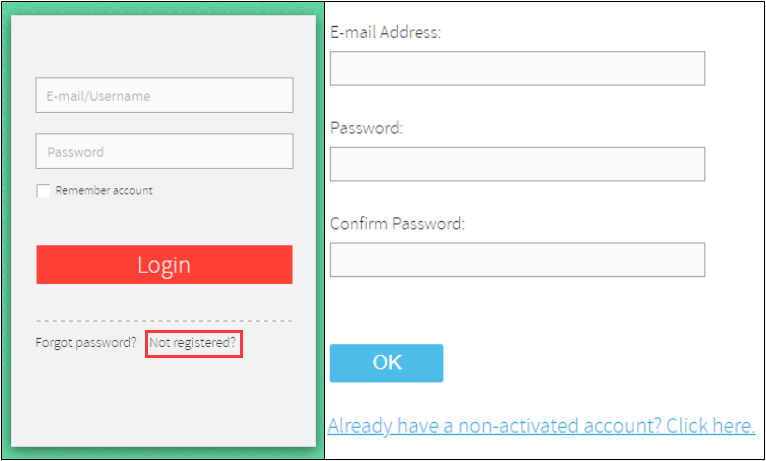Click the E-mail/Username login field
The height and width of the screenshot is (461, 766).
(164, 96)
